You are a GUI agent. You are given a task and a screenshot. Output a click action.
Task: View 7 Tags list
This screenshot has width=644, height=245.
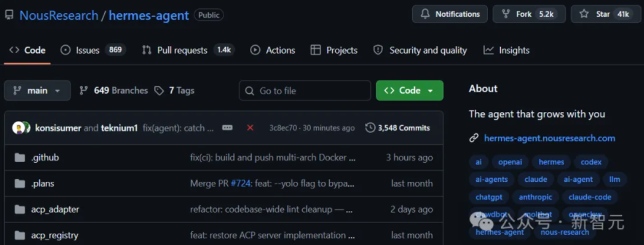click(174, 91)
